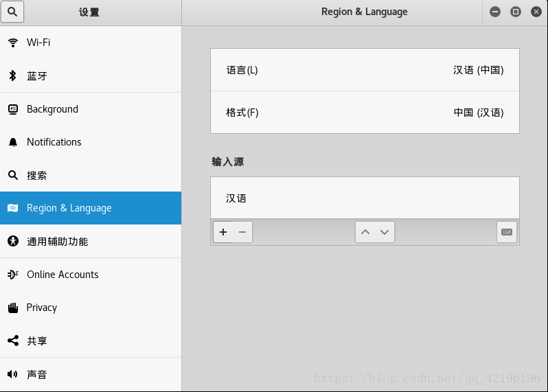Screen dimensions: 548x392
Task: Click the share icon beside 共享
Action: (x=13, y=341)
